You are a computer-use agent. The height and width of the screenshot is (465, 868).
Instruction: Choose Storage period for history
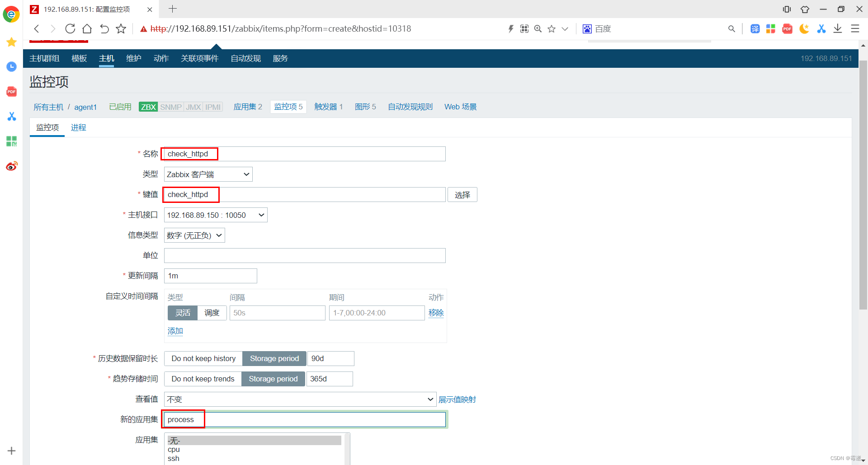pyautogui.click(x=274, y=358)
